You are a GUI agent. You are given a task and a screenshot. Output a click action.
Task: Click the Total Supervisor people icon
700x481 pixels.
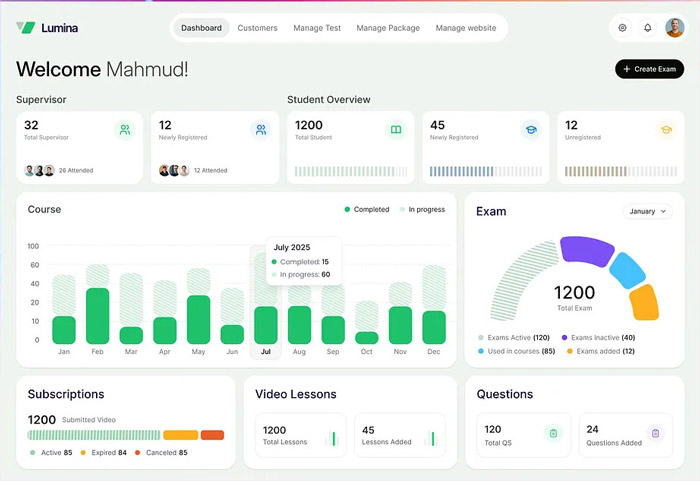click(x=124, y=130)
